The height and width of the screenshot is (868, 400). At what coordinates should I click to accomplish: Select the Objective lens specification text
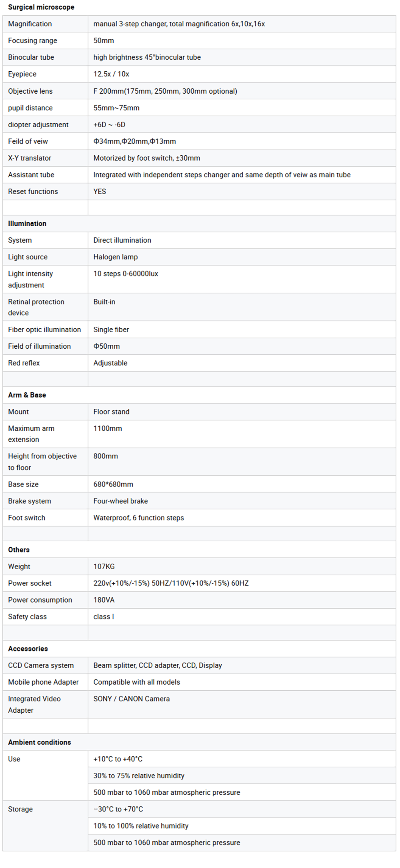pos(165,91)
